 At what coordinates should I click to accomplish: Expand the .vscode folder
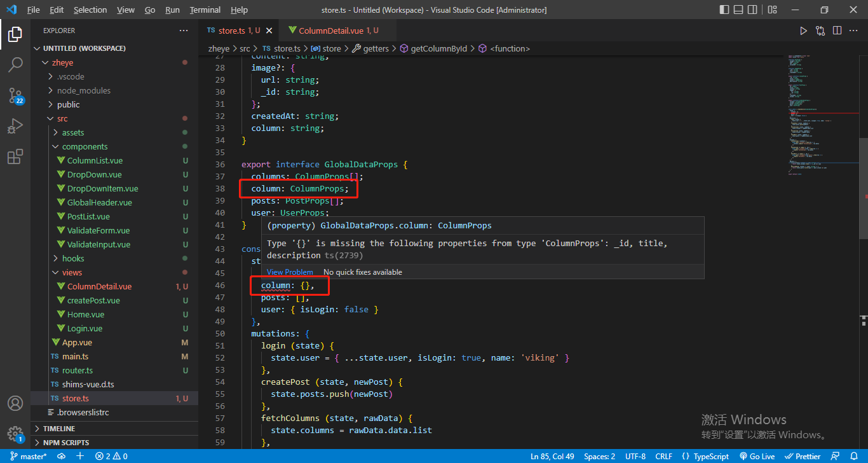pos(70,76)
